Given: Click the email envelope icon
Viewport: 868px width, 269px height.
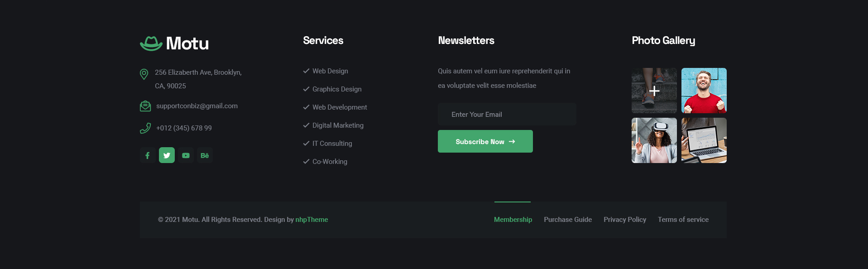Looking at the screenshot, I should coord(145,106).
